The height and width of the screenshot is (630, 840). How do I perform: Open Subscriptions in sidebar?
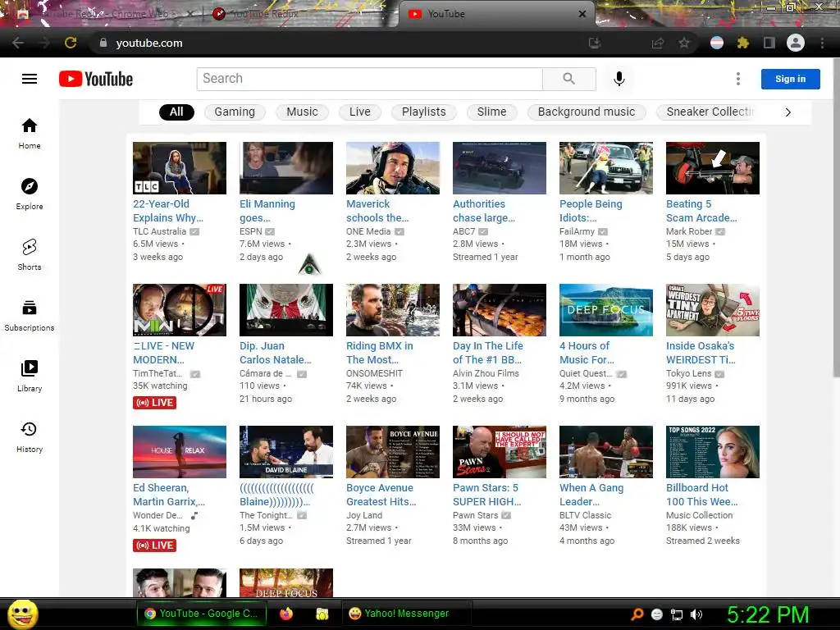coord(30,316)
